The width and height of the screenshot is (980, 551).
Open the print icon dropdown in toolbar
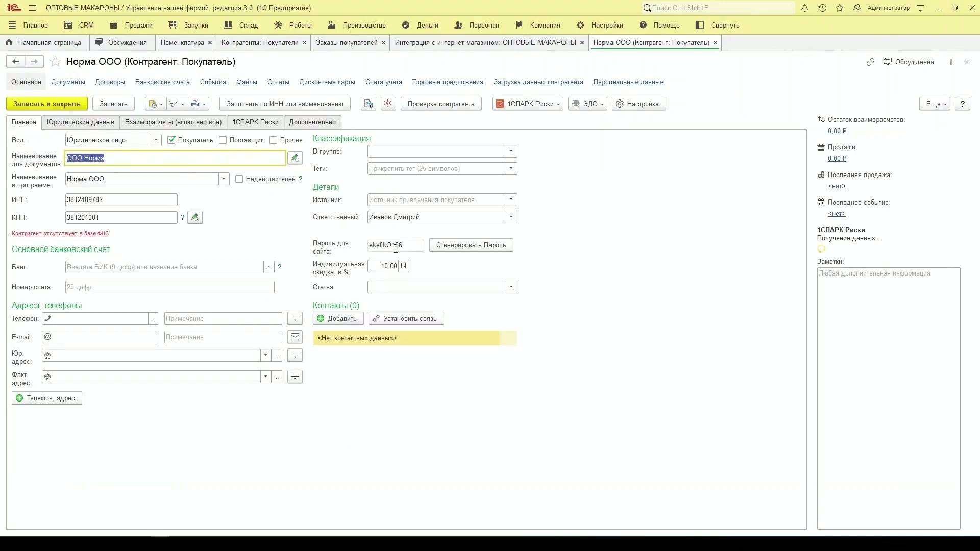tap(199, 104)
